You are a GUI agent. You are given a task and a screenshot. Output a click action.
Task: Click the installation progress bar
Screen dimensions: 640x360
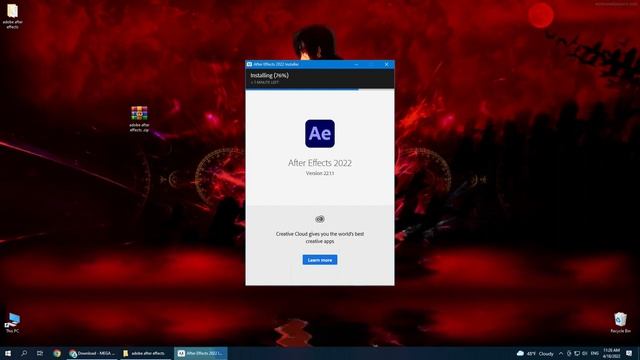tap(320, 89)
